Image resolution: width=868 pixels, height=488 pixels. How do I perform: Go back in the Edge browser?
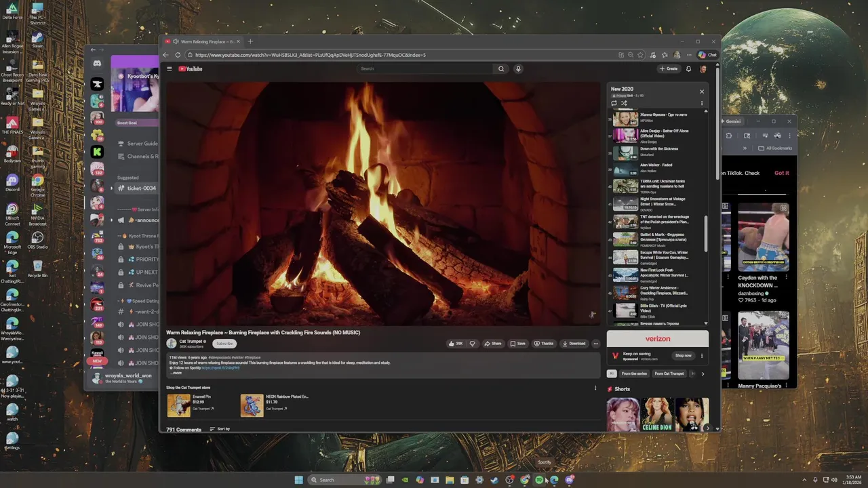coord(165,55)
